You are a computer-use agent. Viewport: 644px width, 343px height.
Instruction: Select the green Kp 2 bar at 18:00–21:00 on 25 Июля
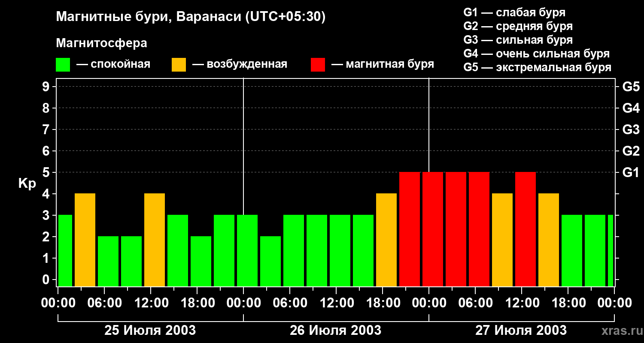click(x=201, y=262)
